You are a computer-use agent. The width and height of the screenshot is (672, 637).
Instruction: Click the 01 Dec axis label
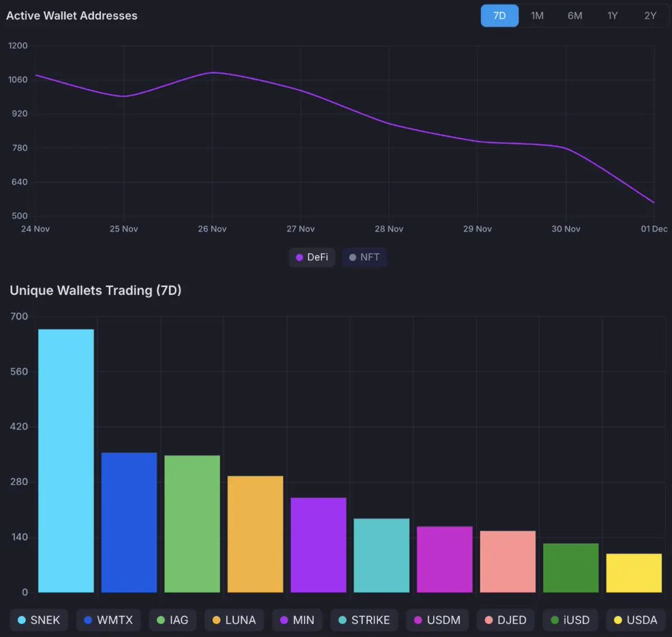[x=654, y=229]
